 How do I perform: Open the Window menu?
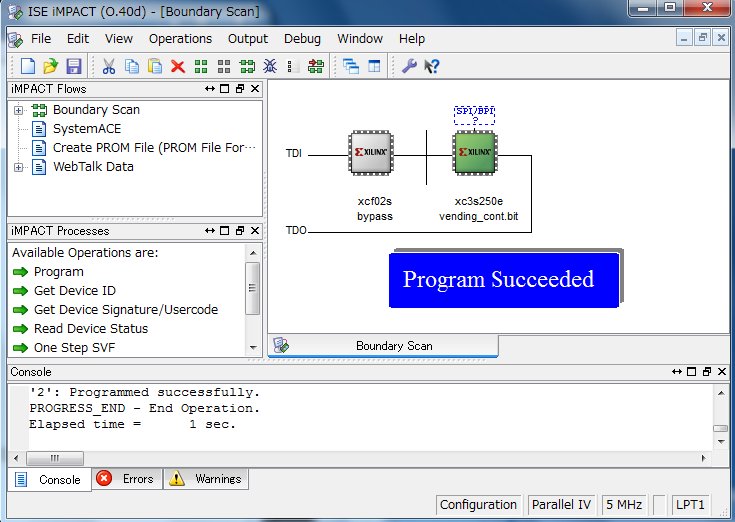[360, 38]
